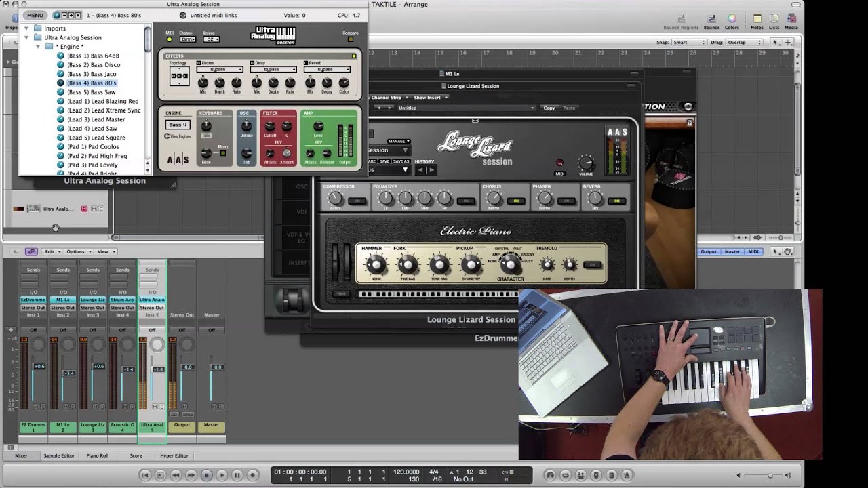The image size is (868, 488).
Task: Collapse the Engine folder in preset tree
Action: click(x=39, y=47)
